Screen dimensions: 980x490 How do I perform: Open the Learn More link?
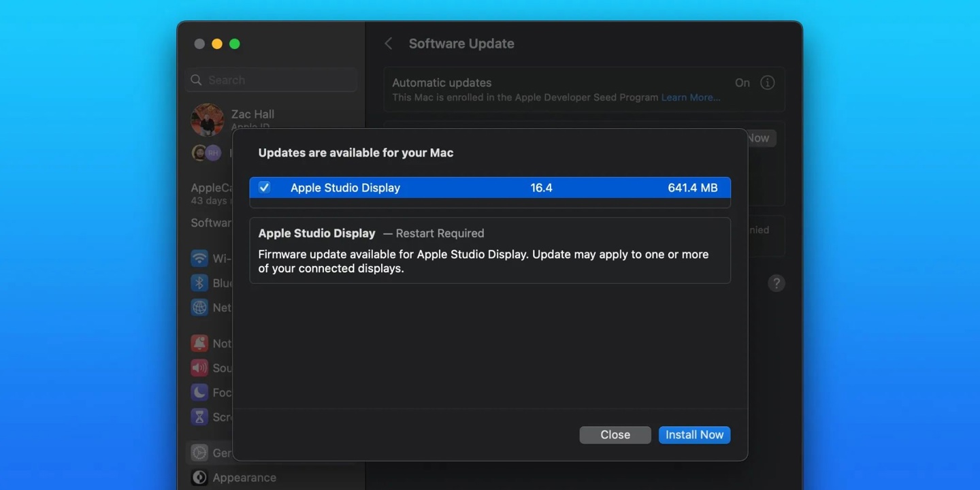tap(691, 97)
